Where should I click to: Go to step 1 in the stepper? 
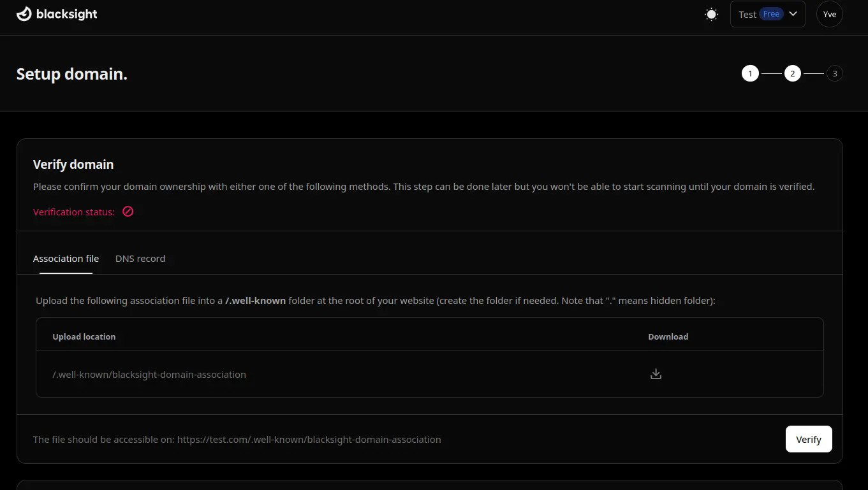pos(750,74)
